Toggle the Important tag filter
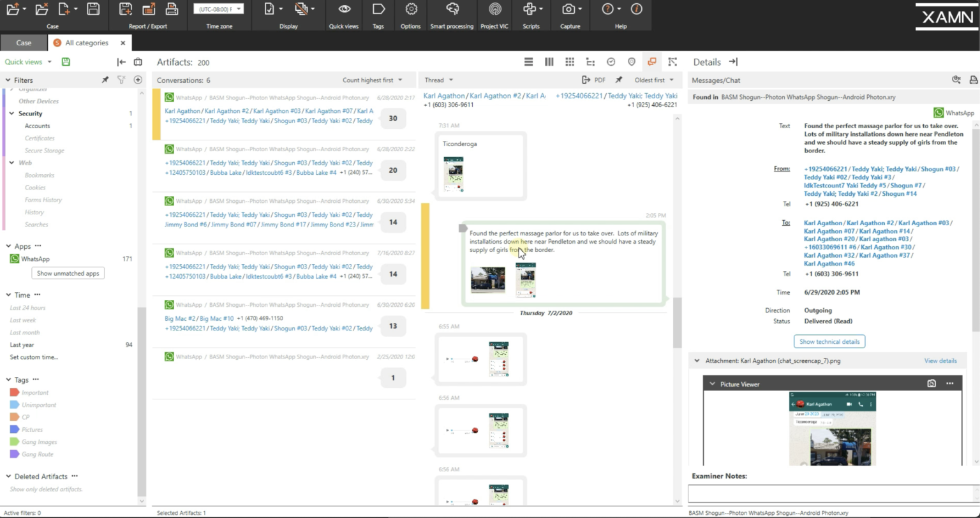980x518 pixels. (x=34, y=392)
